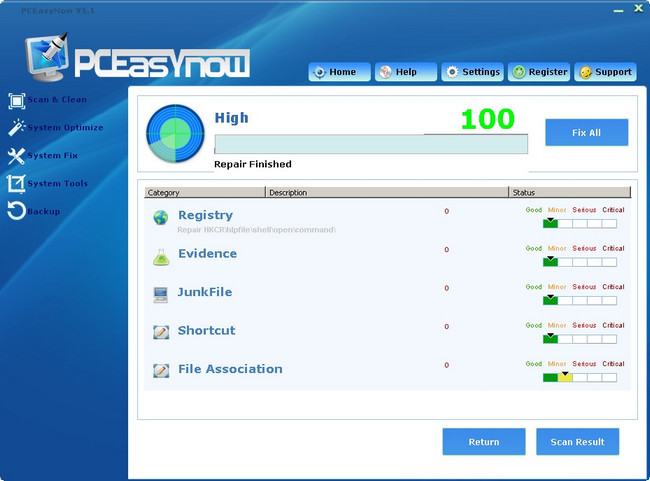Click the JunkFile category label
Image resolution: width=650 pixels, height=481 pixels.
click(x=205, y=292)
